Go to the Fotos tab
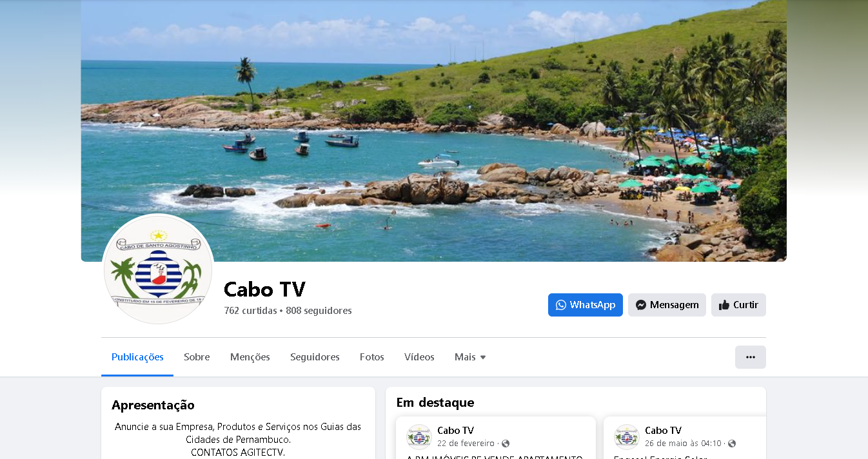868x459 pixels. tap(372, 357)
